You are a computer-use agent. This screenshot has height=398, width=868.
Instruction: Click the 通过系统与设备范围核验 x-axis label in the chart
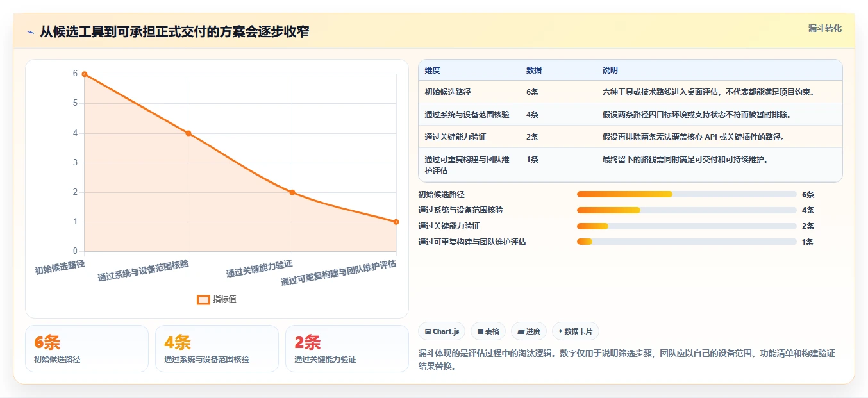pyautogui.click(x=144, y=270)
